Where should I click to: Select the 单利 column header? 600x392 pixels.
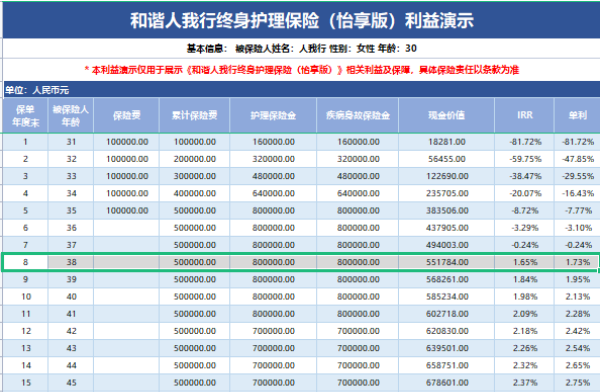click(x=577, y=116)
